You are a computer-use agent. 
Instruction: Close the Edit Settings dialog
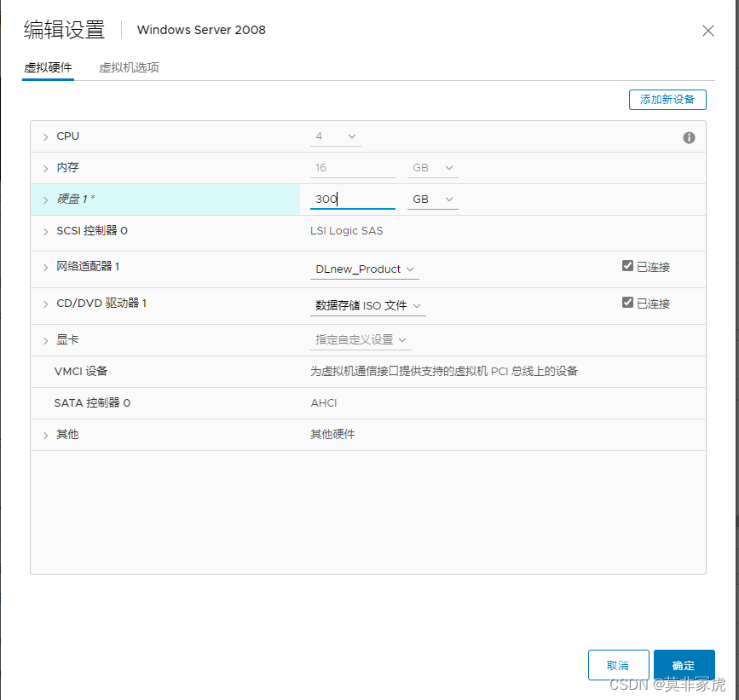tap(707, 31)
